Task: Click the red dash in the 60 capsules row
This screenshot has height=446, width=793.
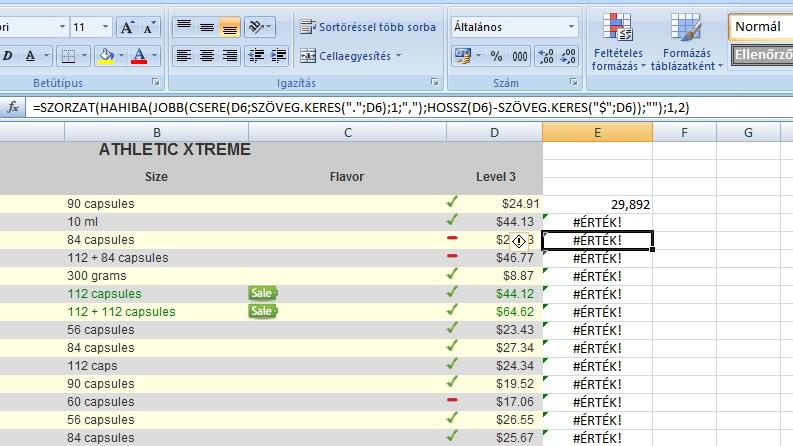Action: pyautogui.click(x=452, y=400)
